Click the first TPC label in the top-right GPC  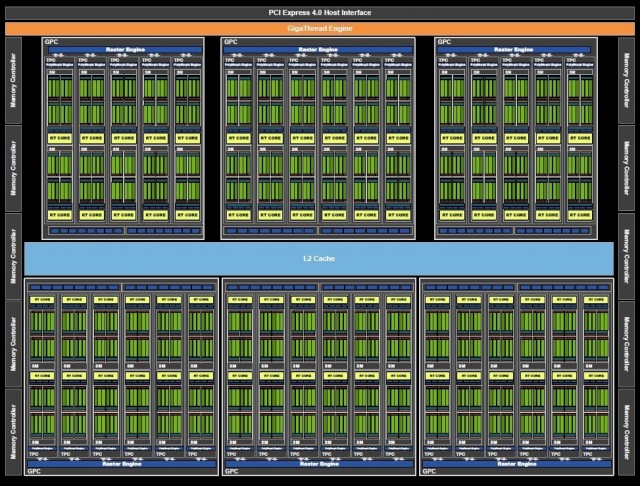443,60
